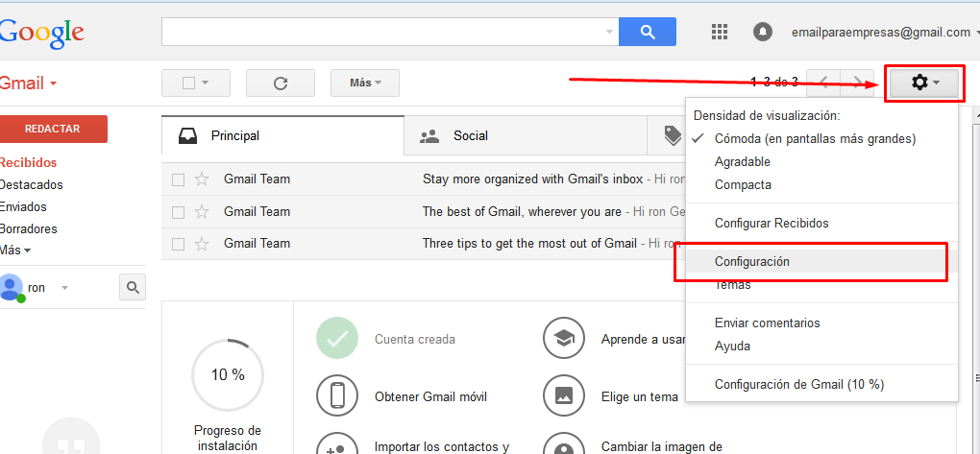The image size is (980, 454).
Task: Click the Social tab people icon
Action: pyautogui.click(x=430, y=136)
